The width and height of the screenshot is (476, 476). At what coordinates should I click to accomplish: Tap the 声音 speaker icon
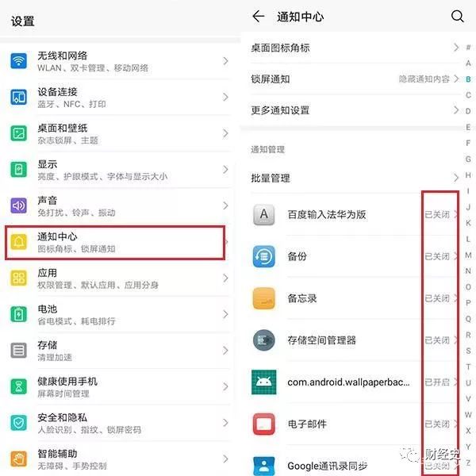[x=19, y=205]
